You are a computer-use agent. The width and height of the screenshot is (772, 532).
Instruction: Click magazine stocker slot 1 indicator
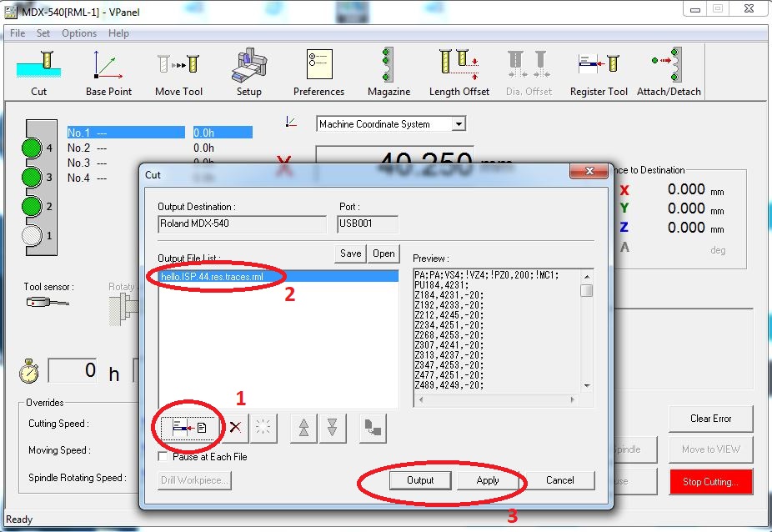click(x=32, y=235)
